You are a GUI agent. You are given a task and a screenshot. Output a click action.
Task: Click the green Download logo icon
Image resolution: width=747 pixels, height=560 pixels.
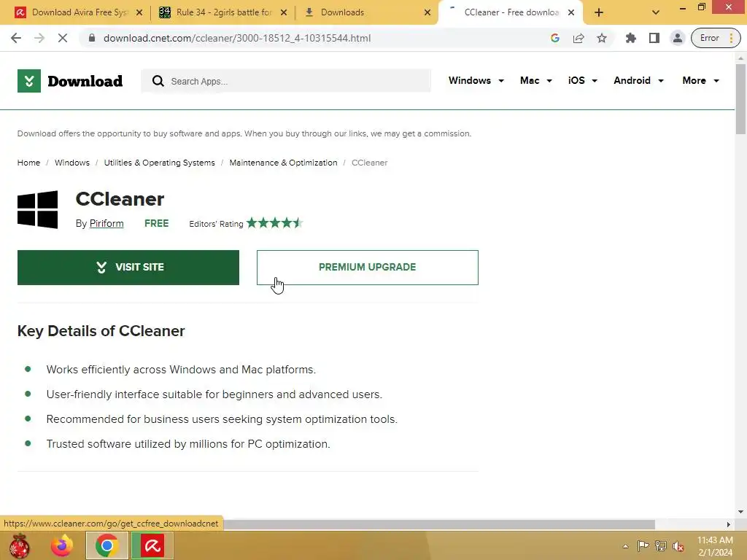29,81
